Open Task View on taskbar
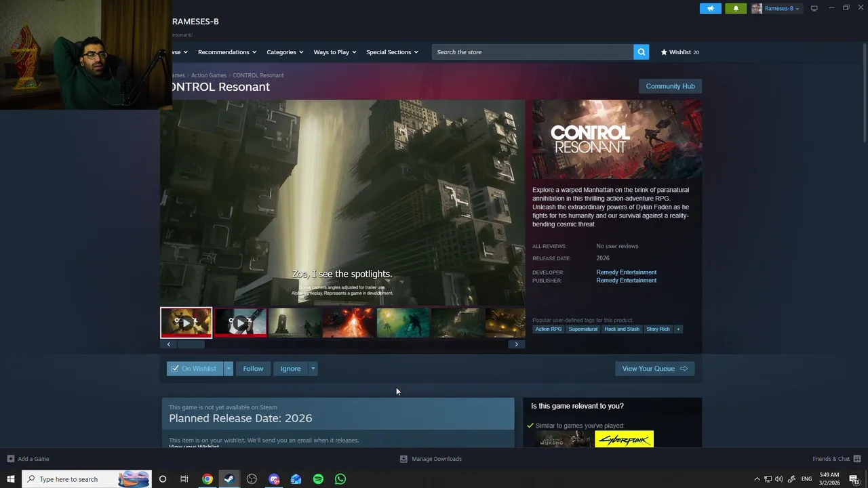 [184, 479]
